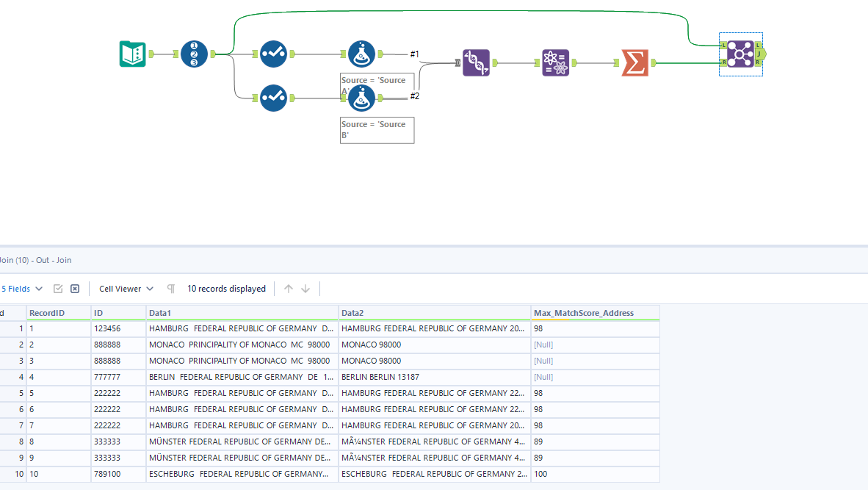Select the Formula tool annotated Source B
The width and height of the screenshot is (868, 490).
pyautogui.click(x=361, y=98)
